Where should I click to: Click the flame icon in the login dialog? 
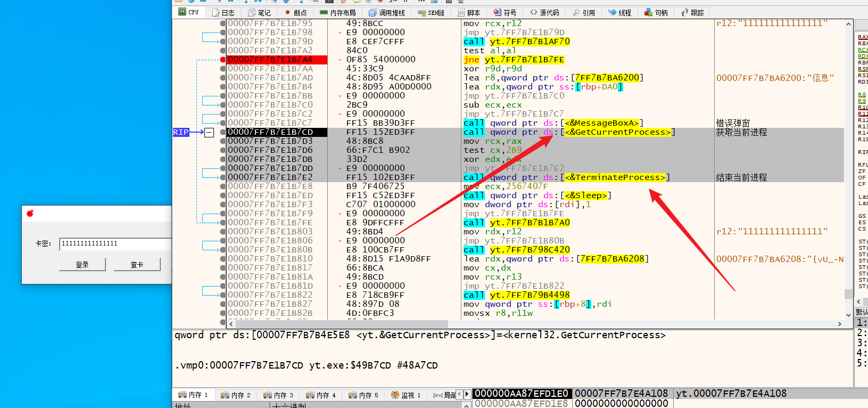[x=30, y=214]
